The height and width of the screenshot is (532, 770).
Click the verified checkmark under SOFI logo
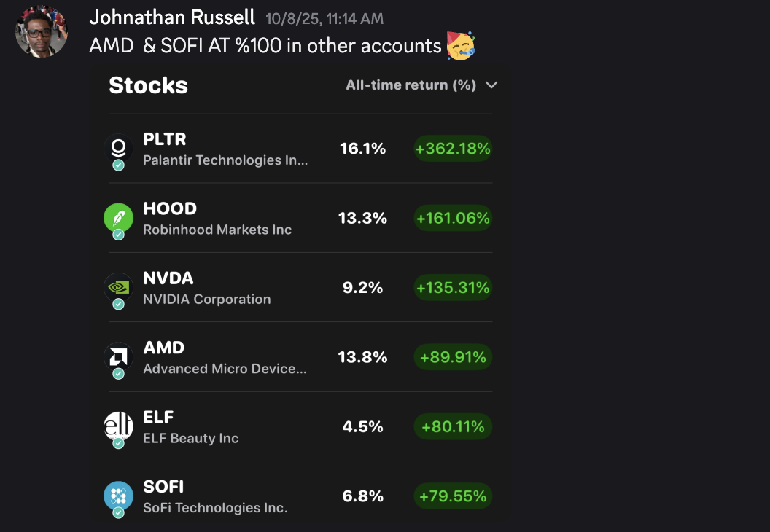[x=118, y=513]
